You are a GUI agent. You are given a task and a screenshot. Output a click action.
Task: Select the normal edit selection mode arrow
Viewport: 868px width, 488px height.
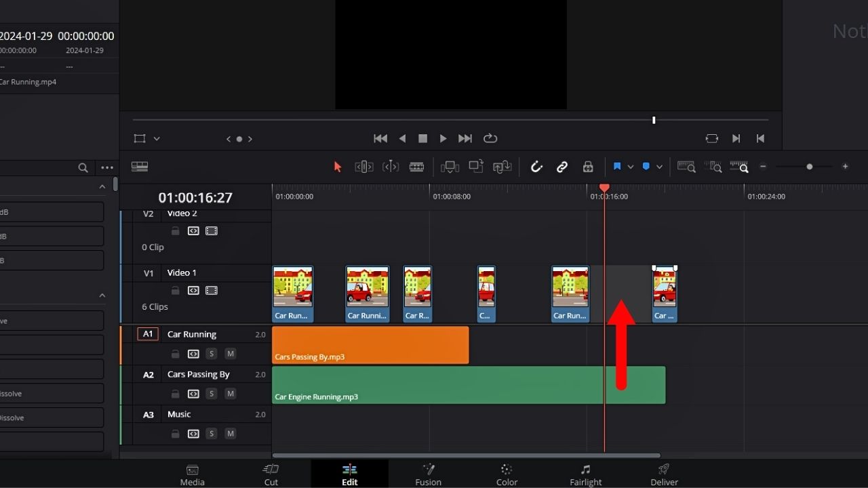(x=337, y=166)
